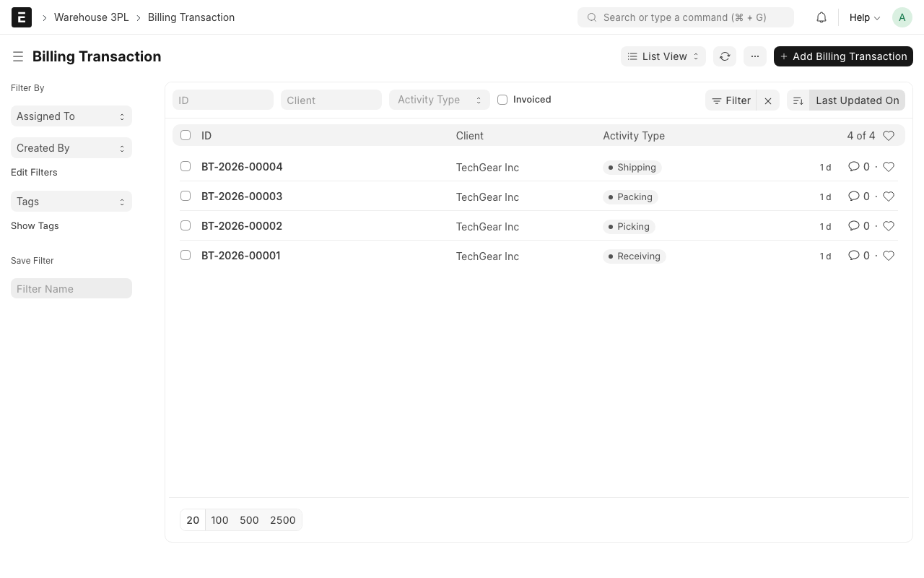The width and height of the screenshot is (924, 578).
Task: Click the sidebar hamburger icon beside Billing Transaction
Action: (x=18, y=56)
